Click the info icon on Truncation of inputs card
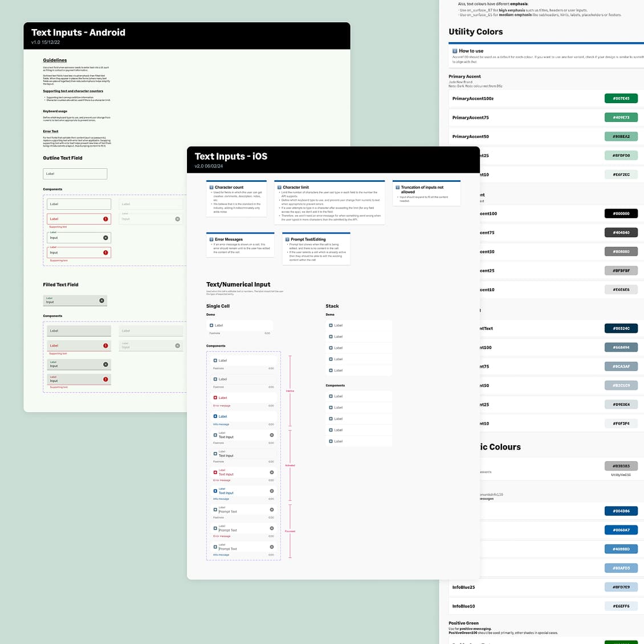 397,187
